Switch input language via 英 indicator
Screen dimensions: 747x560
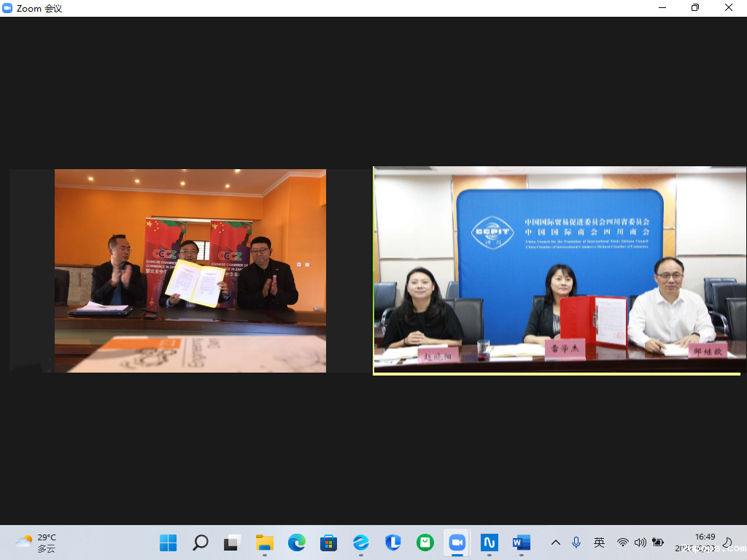pyautogui.click(x=599, y=542)
